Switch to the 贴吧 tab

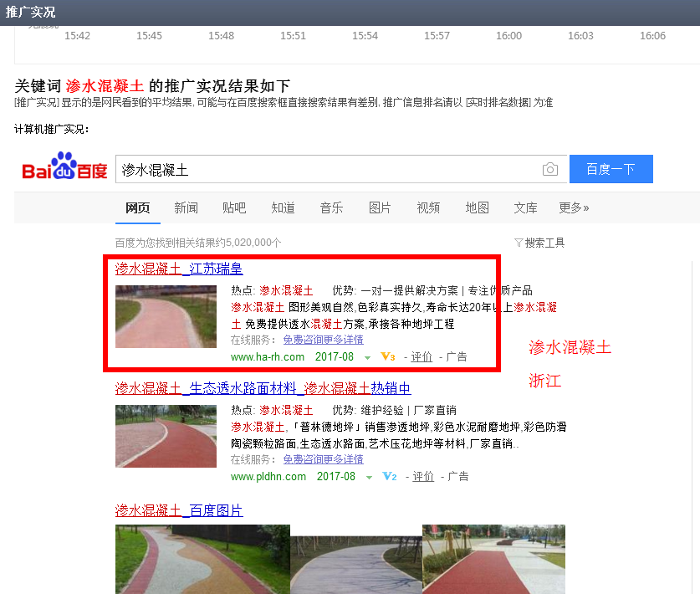click(234, 207)
